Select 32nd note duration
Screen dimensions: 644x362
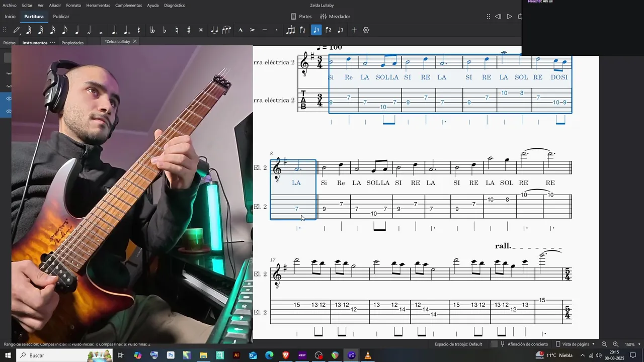pyautogui.click(x=41, y=30)
